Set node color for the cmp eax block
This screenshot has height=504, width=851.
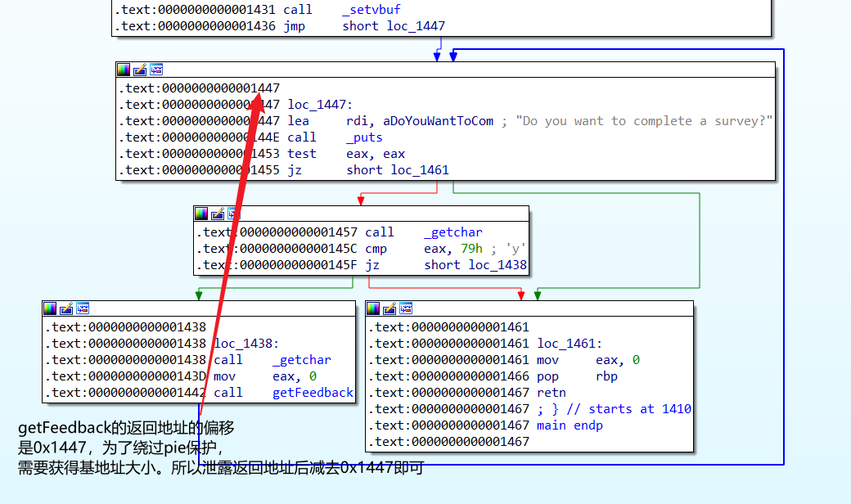(201, 214)
